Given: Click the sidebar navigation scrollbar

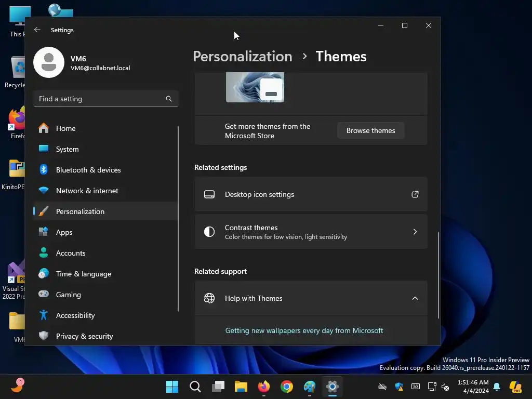Looking at the screenshot, I should click(x=178, y=219).
